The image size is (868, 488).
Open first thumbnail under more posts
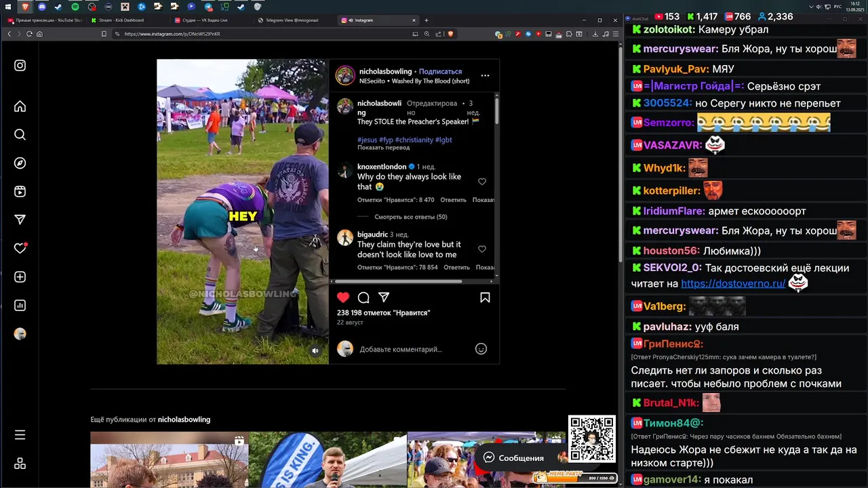169,460
